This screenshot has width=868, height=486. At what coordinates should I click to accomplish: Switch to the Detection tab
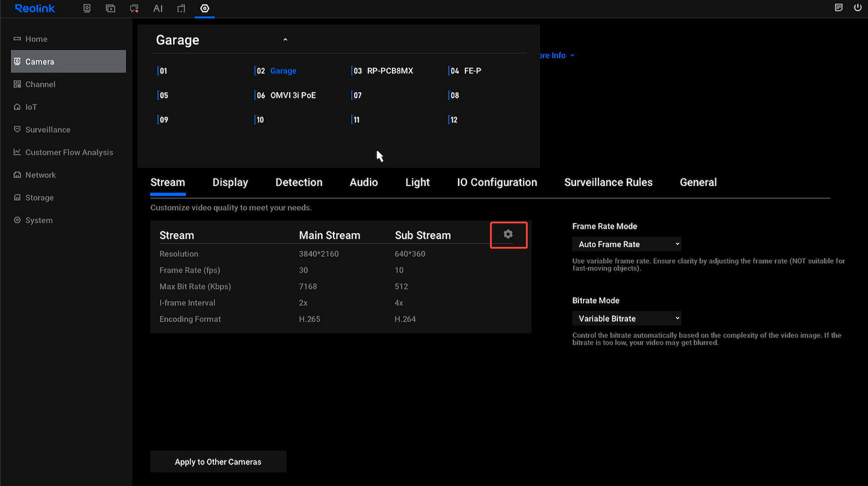pos(299,182)
